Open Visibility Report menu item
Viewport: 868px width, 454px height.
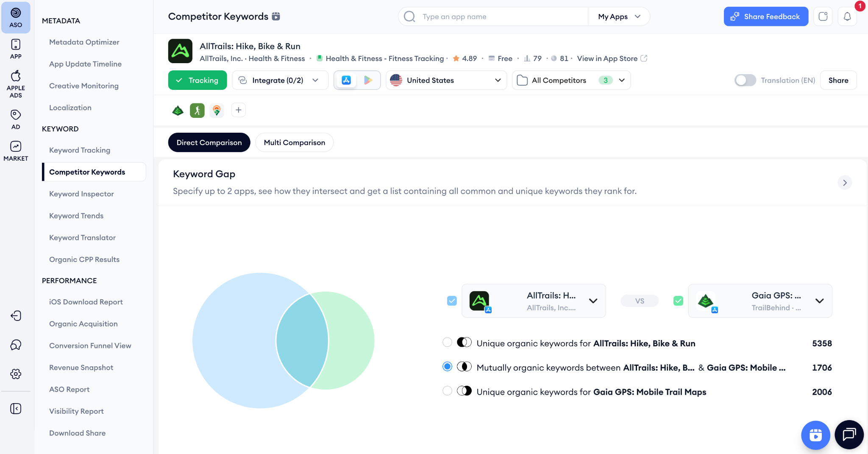76,411
